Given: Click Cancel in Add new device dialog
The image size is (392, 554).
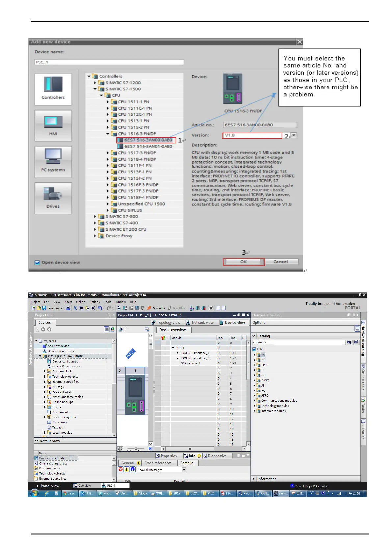Looking at the screenshot, I should click(281, 262).
